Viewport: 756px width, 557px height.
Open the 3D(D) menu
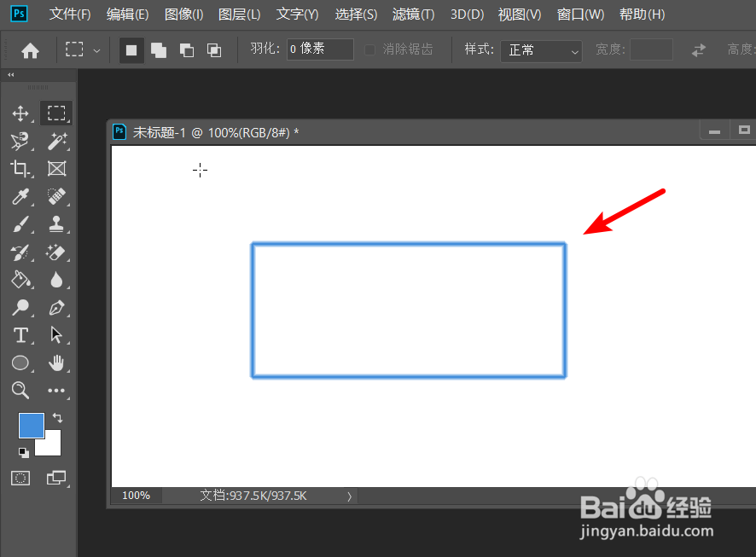[x=467, y=15]
